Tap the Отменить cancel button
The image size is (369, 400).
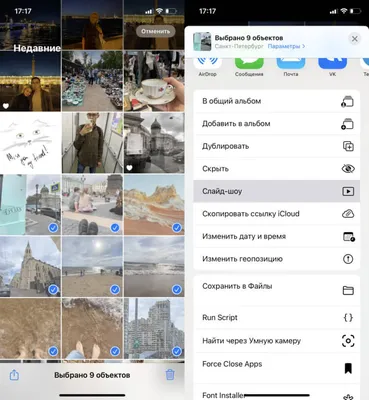[x=155, y=31]
